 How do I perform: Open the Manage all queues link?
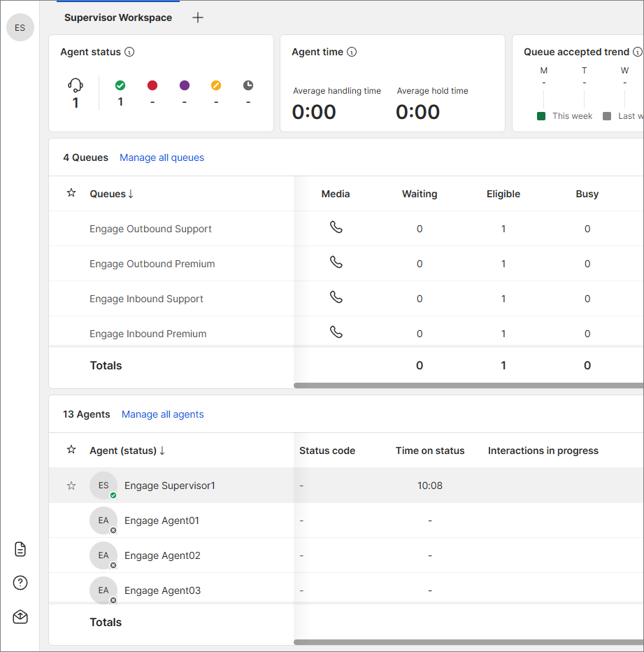pos(162,157)
